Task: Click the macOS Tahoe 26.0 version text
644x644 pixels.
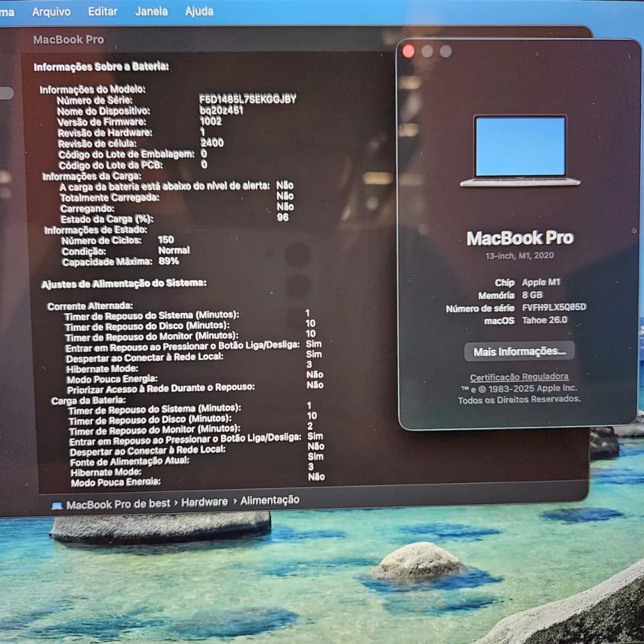Action: [544, 320]
